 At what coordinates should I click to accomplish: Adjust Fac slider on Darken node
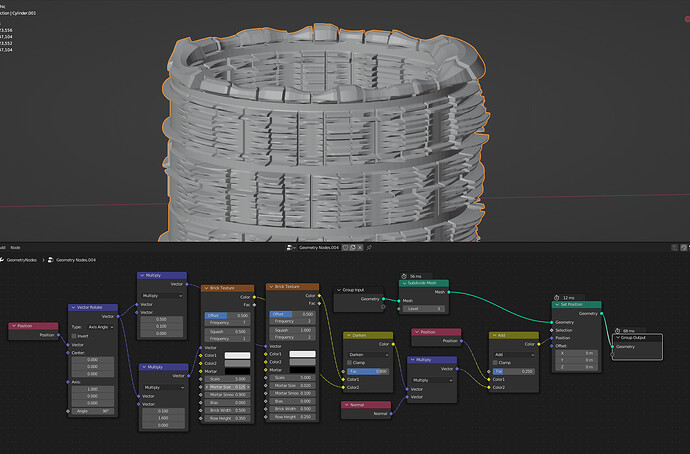(368, 371)
